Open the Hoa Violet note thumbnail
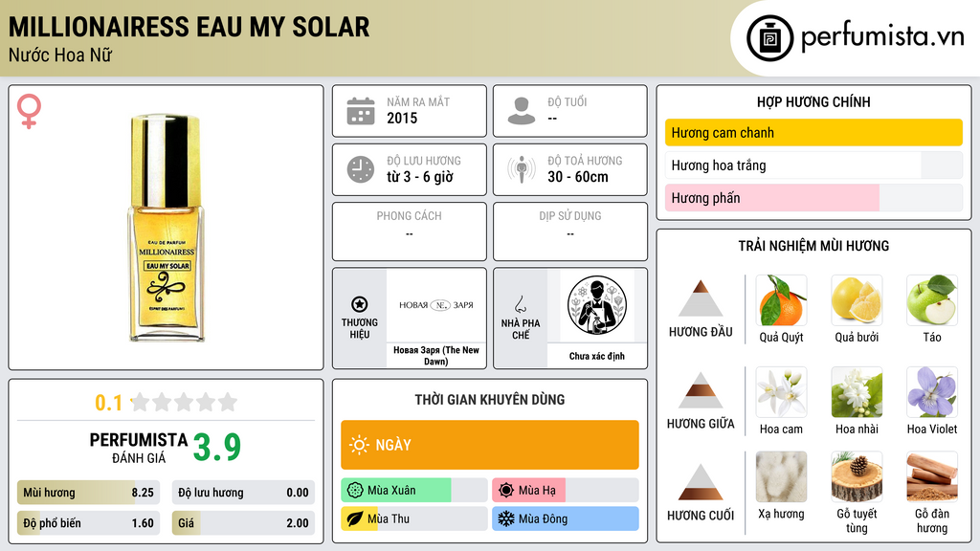Screen dimensions: 980x551 [x=932, y=392]
